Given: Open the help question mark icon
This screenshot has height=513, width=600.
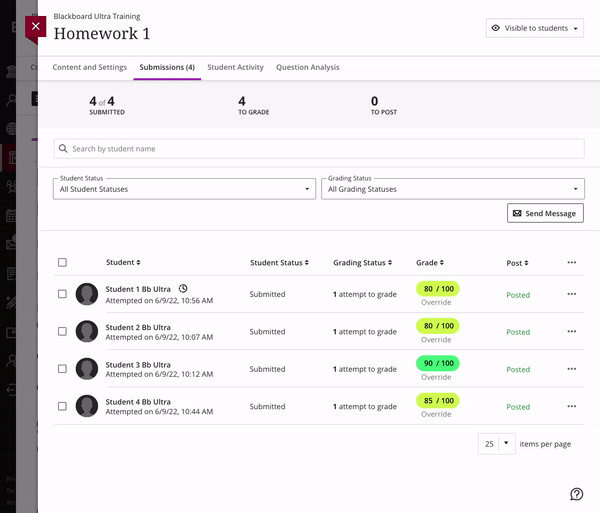Looking at the screenshot, I should [x=577, y=494].
